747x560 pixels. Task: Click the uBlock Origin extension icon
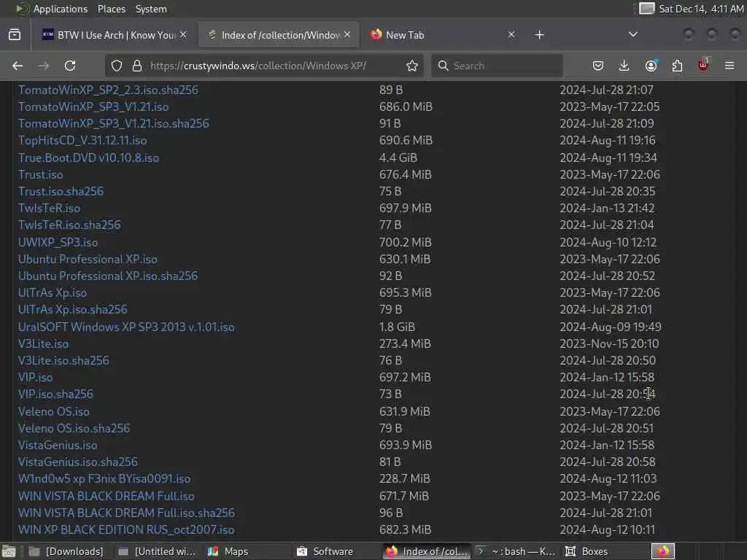click(x=703, y=65)
